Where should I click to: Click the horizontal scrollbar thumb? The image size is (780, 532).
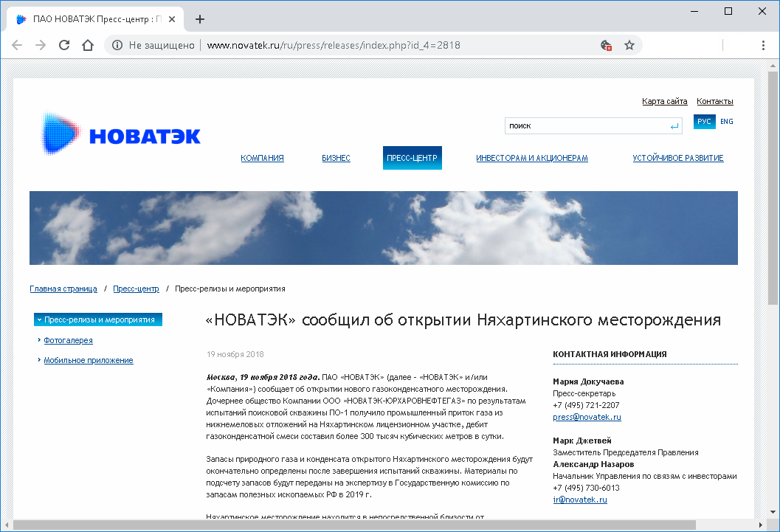(x=354, y=525)
